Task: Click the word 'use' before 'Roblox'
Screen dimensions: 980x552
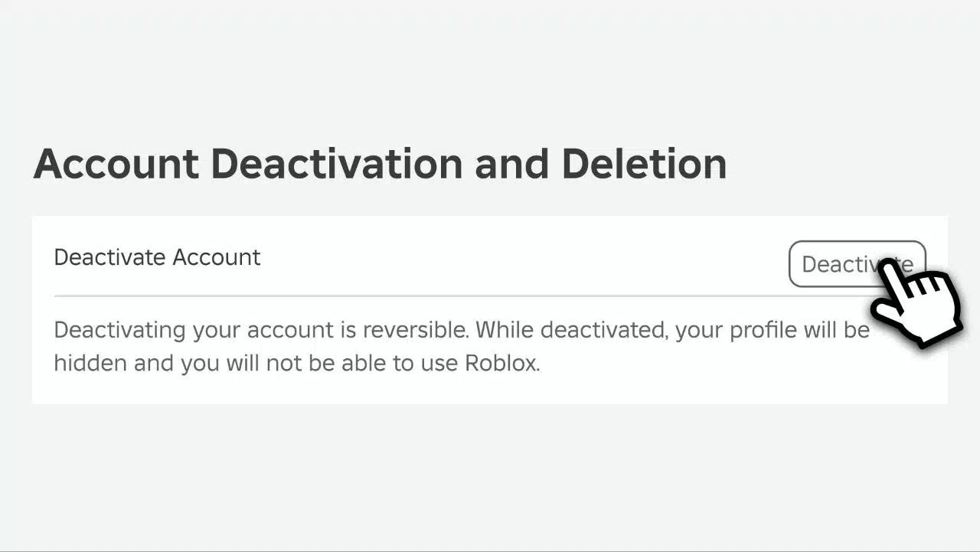Action: pyautogui.click(x=439, y=364)
